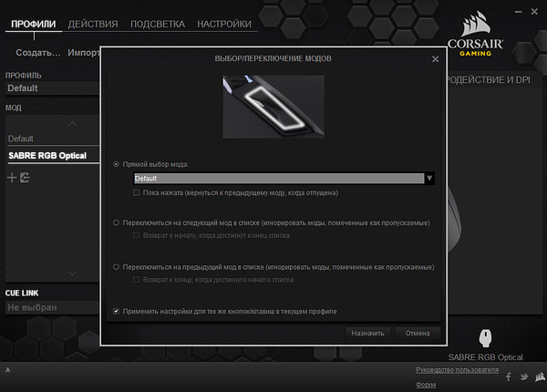Select the direct mode selection radio button
Screen dimensions: 547x392
pyautogui.click(x=116, y=164)
